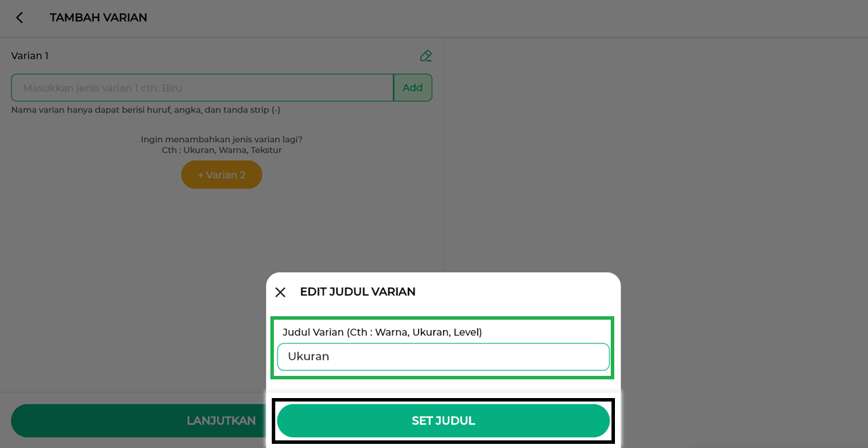Click the Judul Varian field label
Screen dimensions: 868x448
(382, 332)
